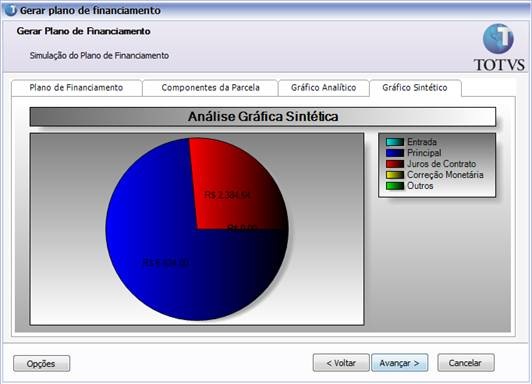The width and height of the screenshot is (532, 384).
Task: Open the Plano de Financiamento tab
Action: [76, 88]
